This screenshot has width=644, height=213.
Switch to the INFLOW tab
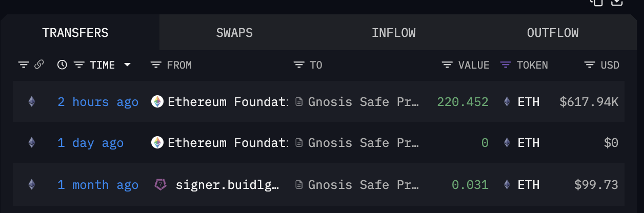[393, 33]
